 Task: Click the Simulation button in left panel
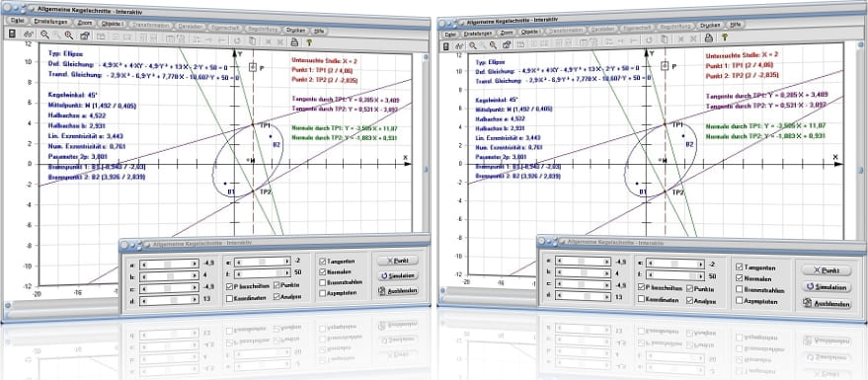pos(399,275)
